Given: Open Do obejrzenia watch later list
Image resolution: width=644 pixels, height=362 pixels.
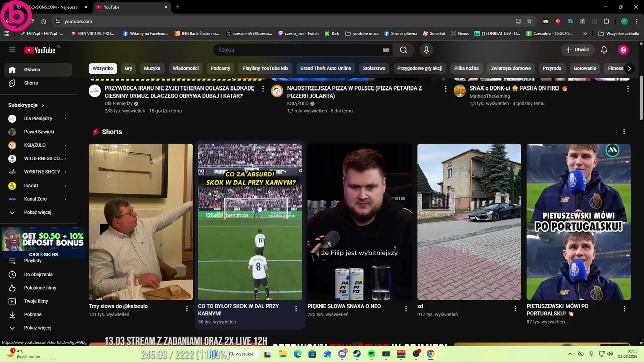Looking at the screenshot, I should [38, 274].
